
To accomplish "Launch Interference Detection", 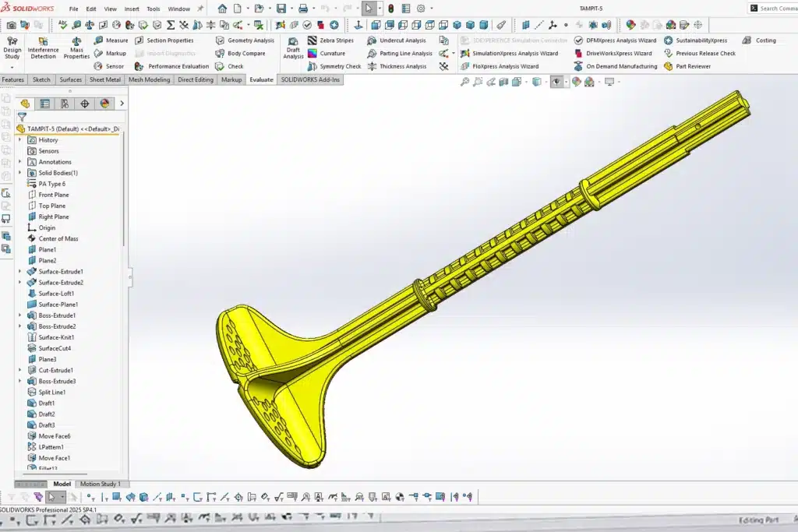I will 43,48.
